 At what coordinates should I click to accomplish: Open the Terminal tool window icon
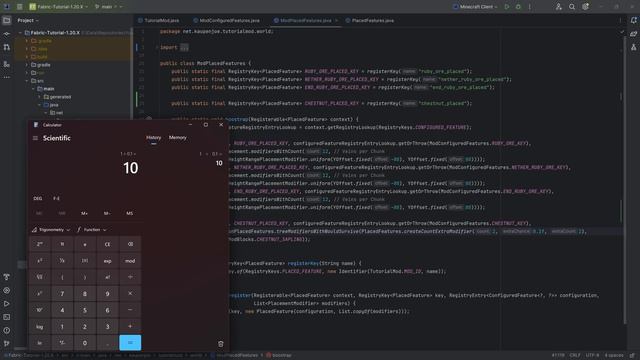pos(7,317)
